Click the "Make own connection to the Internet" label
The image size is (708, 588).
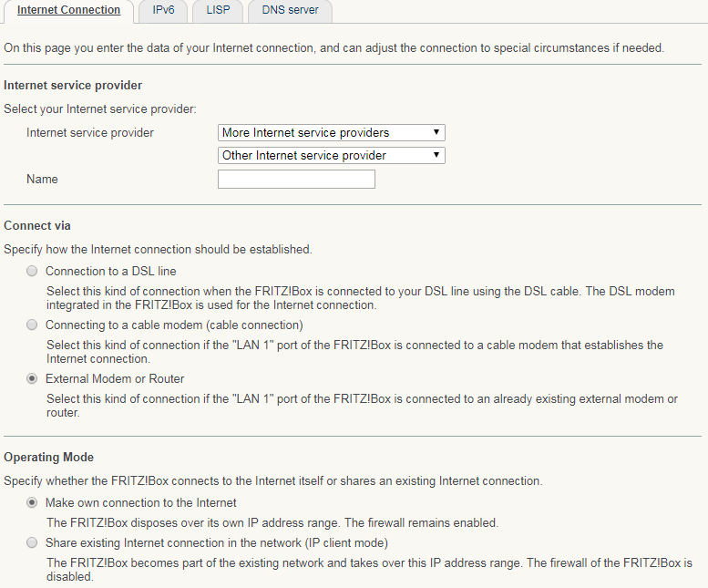point(141,503)
